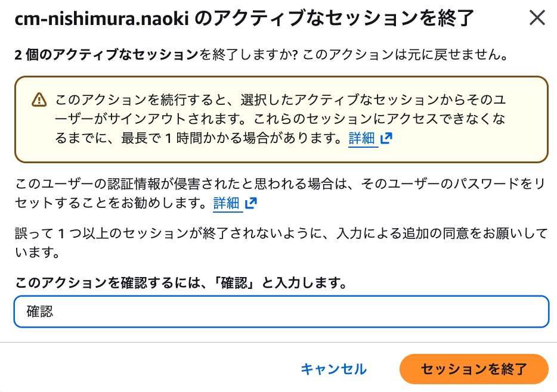The width and height of the screenshot is (557, 392).
Task: Open the 詳細 link in the warning message
Action: click(362, 138)
